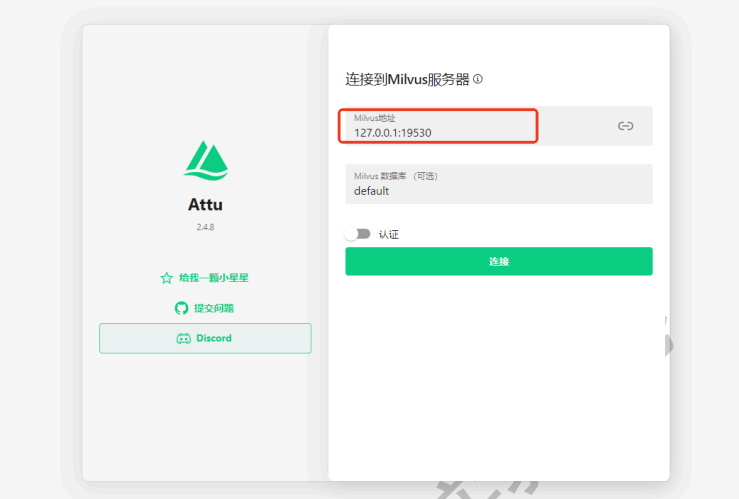This screenshot has width=739, height=499.
Task: Click the Milvus地址 field label
Action: (x=375, y=118)
